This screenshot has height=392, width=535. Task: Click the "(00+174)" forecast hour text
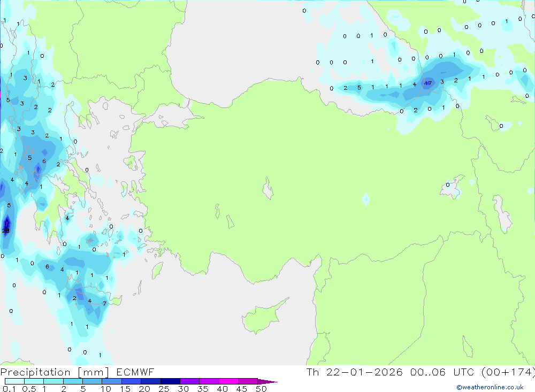pyautogui.click(x=508, y=372)
